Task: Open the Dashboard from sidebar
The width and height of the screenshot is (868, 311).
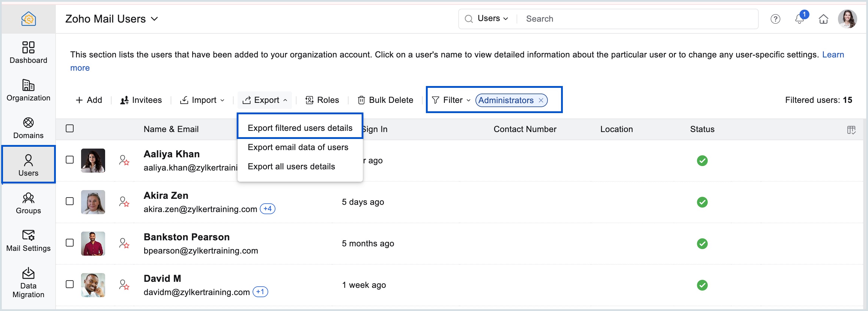Action: pos(28,52)
